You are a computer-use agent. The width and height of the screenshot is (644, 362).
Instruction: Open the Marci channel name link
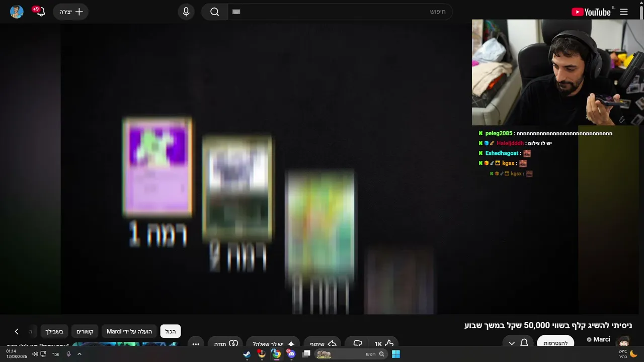point(602,339)
